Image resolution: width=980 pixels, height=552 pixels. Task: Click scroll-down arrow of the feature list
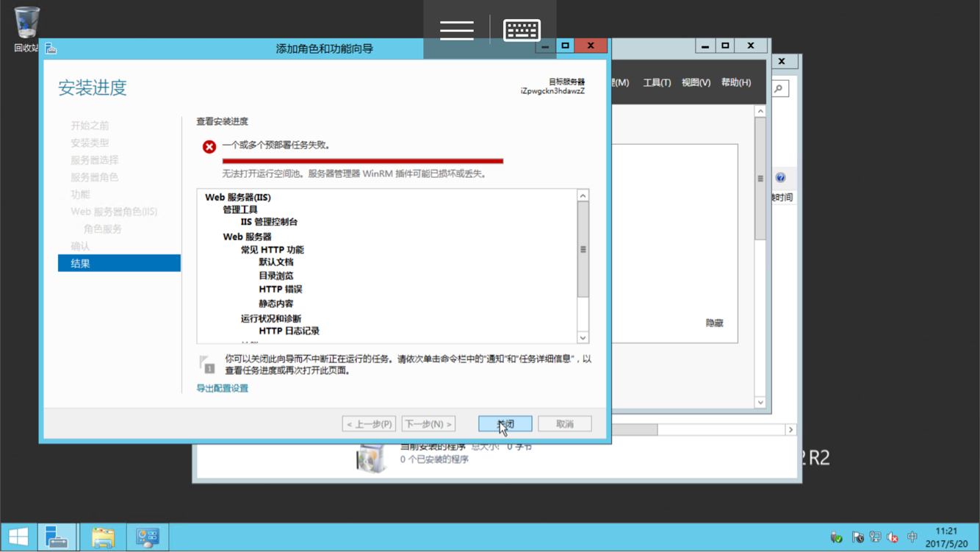(583, 337)
